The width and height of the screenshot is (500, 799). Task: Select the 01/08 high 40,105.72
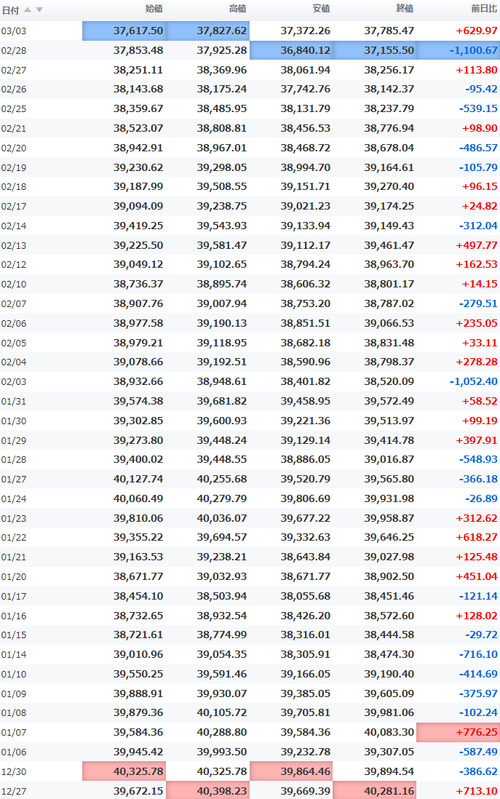tap(222, 712)
